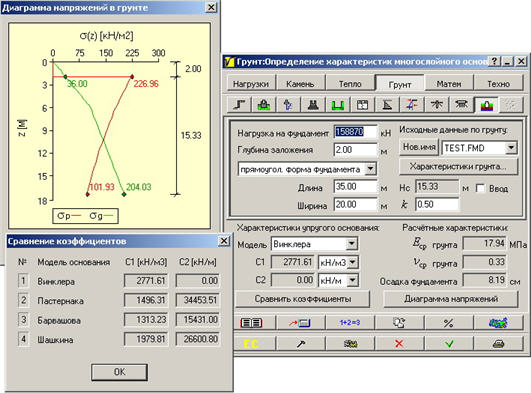
Task: Switch to the Нагрузки tab
Action: (251, 84)
